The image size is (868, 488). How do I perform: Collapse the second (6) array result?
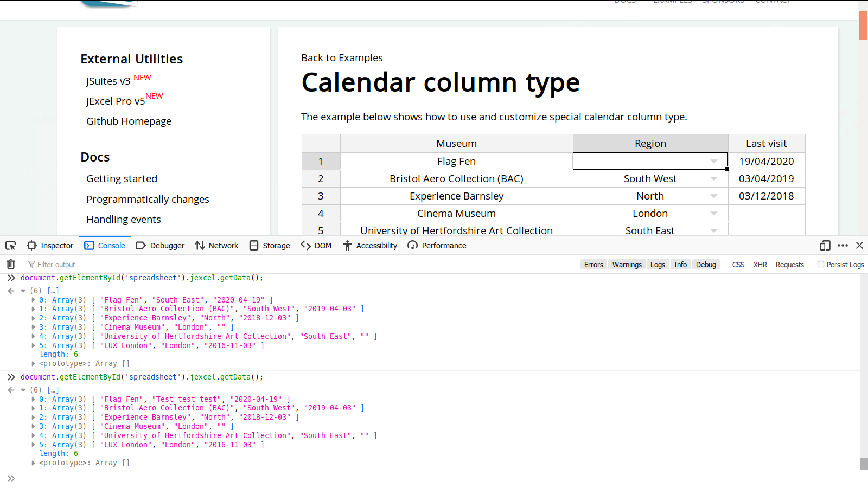click(23, 390)
